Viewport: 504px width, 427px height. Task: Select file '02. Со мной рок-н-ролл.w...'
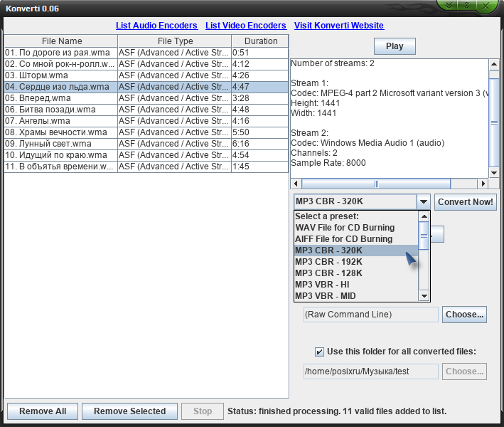click(x=61, y=64)
